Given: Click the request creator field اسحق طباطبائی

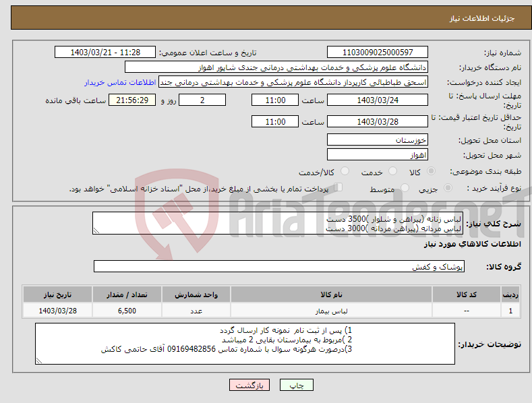Looking at the screenshot, I should pyautogui.click(x=293, y=82).
